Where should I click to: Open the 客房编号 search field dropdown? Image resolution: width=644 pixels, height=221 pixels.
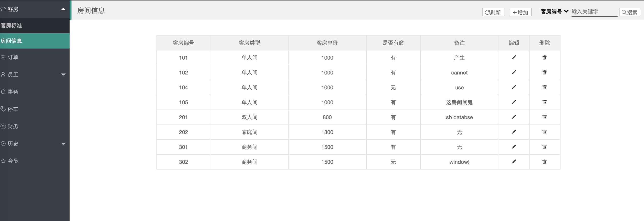coord(555,12)
